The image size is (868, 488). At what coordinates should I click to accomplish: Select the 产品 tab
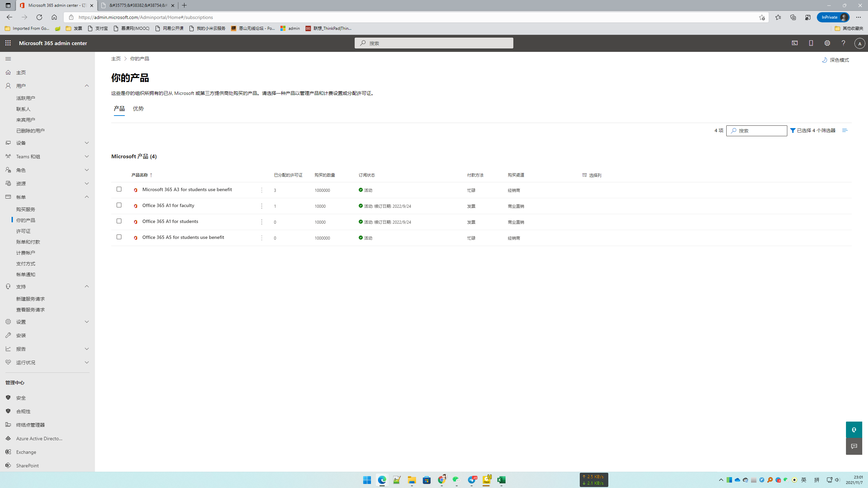pos(119,109)
